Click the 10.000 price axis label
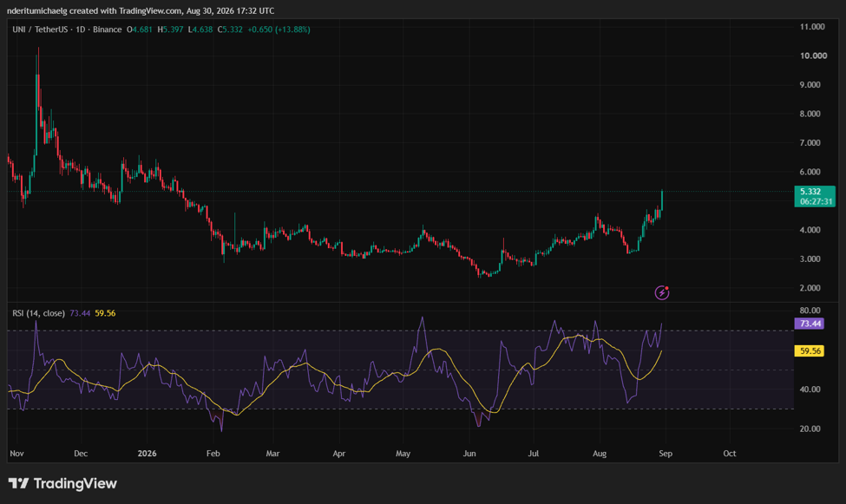This screenshot has height=504, width=846. click(x=813, y=56)
